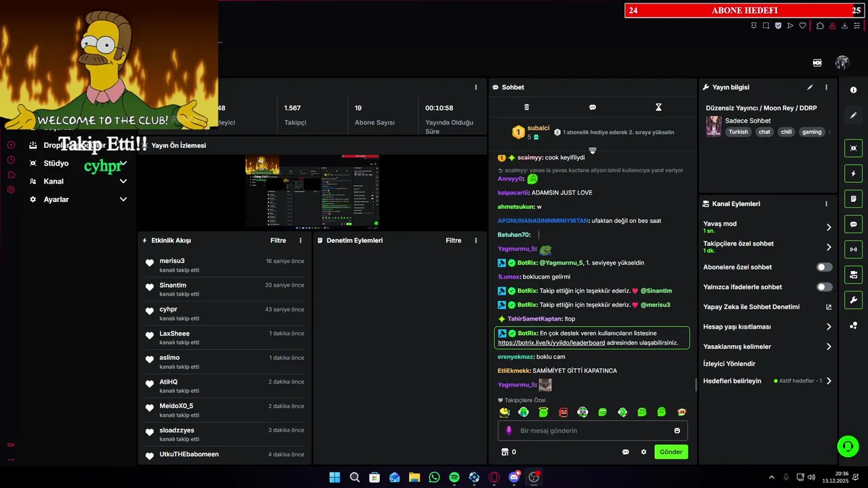Click the chat bubble icon beside the gear
This screenshot has height=488, width=868.
[x=625, y=452]
